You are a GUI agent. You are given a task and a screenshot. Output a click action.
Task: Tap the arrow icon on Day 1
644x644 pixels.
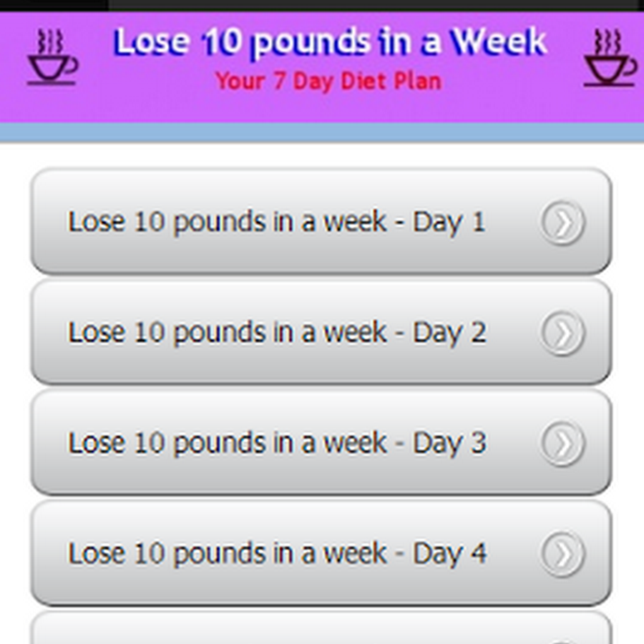pos(562,223)
